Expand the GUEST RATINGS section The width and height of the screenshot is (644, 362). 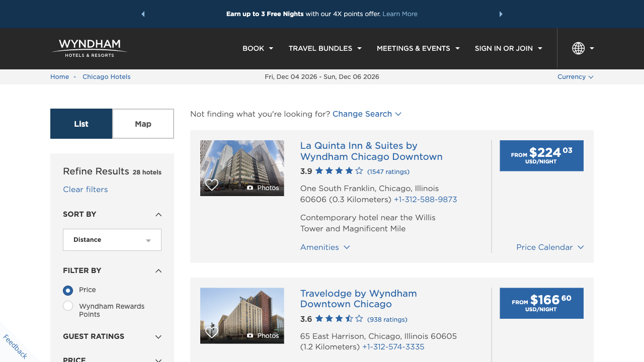point(158,337)
